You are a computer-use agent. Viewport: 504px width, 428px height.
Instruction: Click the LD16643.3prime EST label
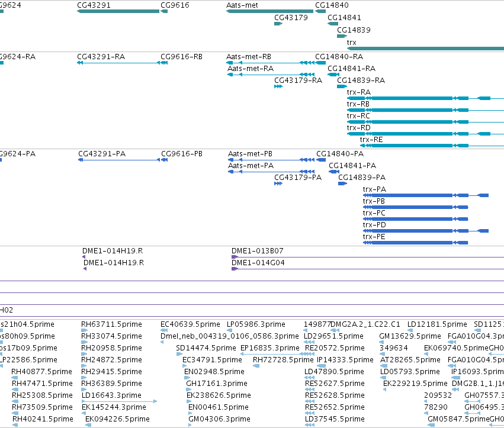coord(111,395)
